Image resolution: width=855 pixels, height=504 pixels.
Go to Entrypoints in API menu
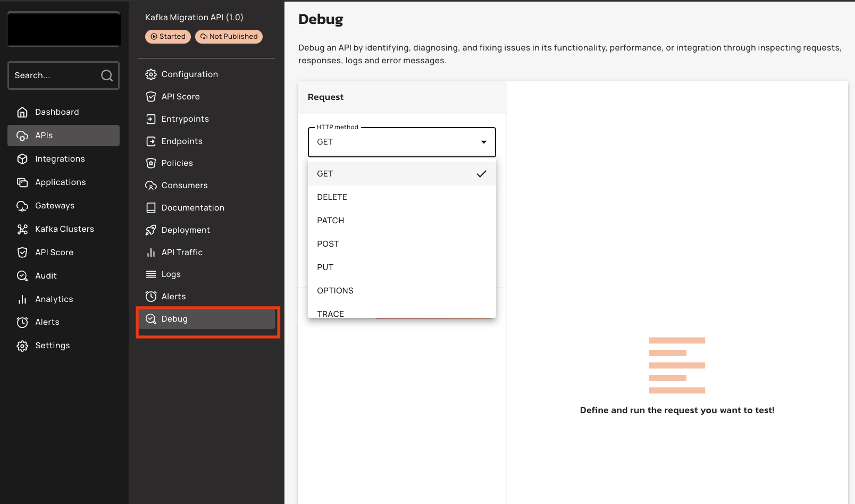(185, 119)
